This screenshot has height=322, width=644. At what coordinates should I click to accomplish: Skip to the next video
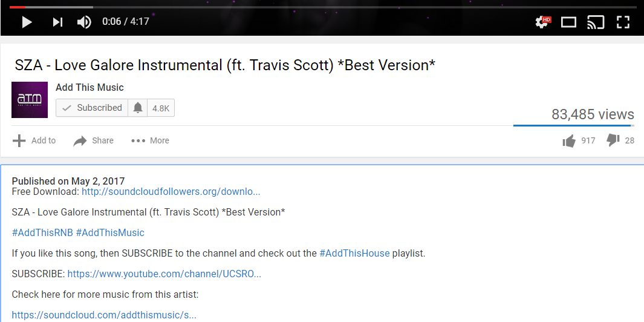57,22
